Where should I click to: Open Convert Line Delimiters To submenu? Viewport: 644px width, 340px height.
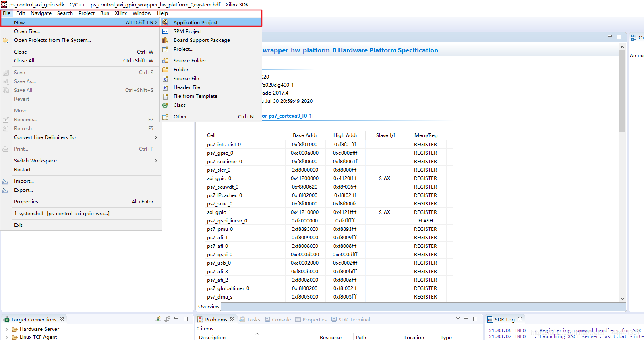tap(156, 137)
